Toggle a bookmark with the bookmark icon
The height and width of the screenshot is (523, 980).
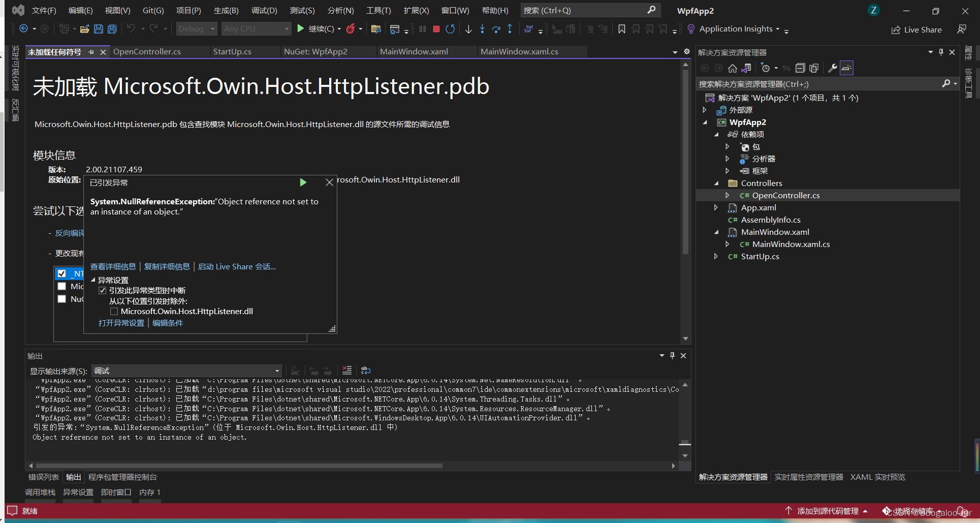621,29
